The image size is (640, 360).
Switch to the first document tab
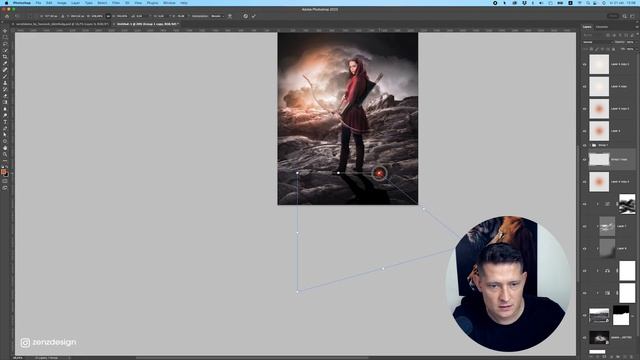(62, 24)
